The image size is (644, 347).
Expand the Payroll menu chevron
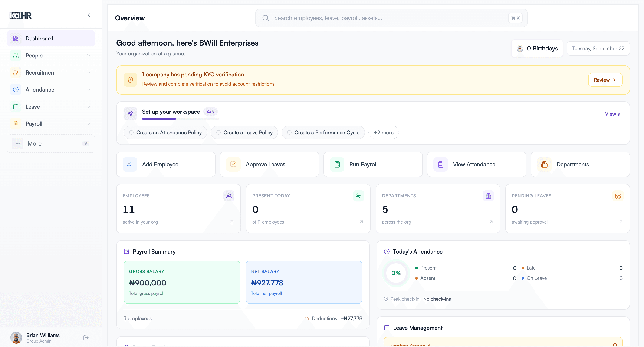(x=89, y=123)
